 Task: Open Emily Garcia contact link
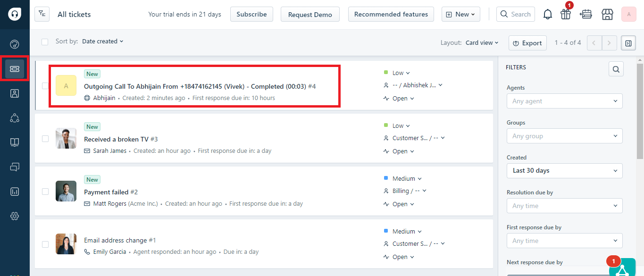[109, 252]
